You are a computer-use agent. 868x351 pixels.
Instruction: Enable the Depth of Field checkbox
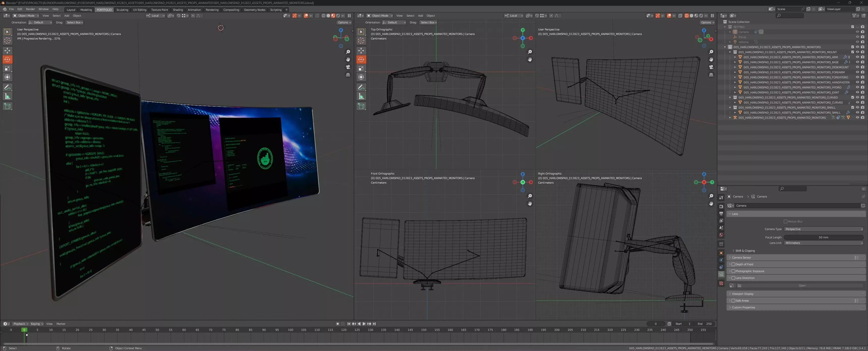pos(733,264)
